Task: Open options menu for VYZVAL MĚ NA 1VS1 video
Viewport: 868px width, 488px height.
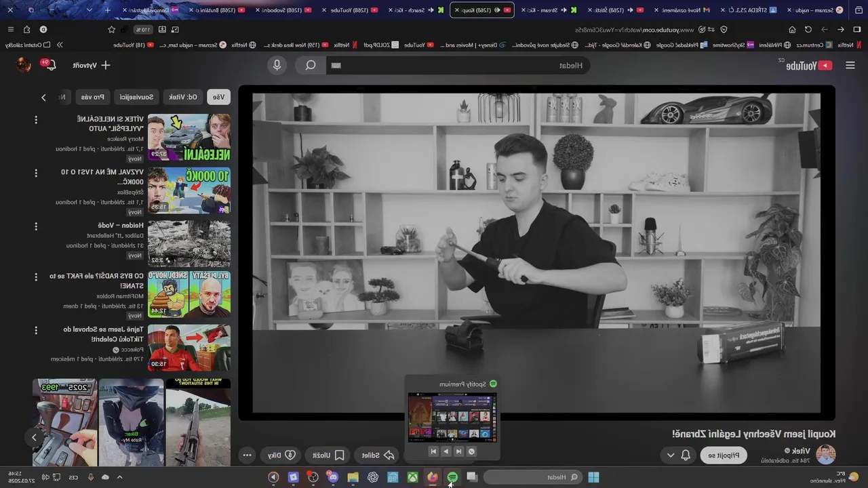Action: click(x=36, y=173)
